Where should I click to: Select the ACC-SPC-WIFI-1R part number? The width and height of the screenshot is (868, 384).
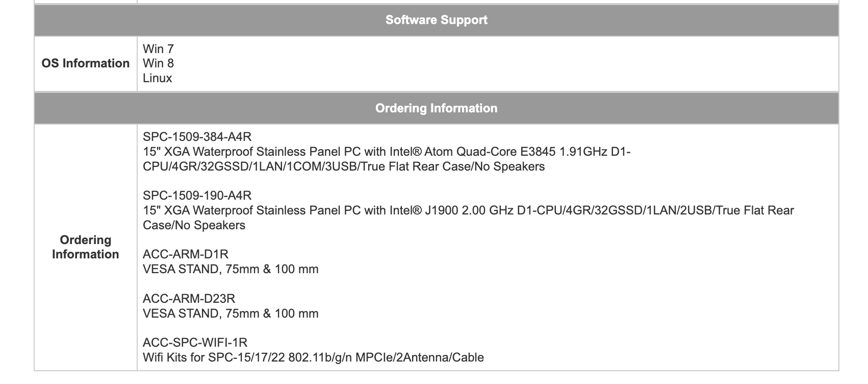195,343
